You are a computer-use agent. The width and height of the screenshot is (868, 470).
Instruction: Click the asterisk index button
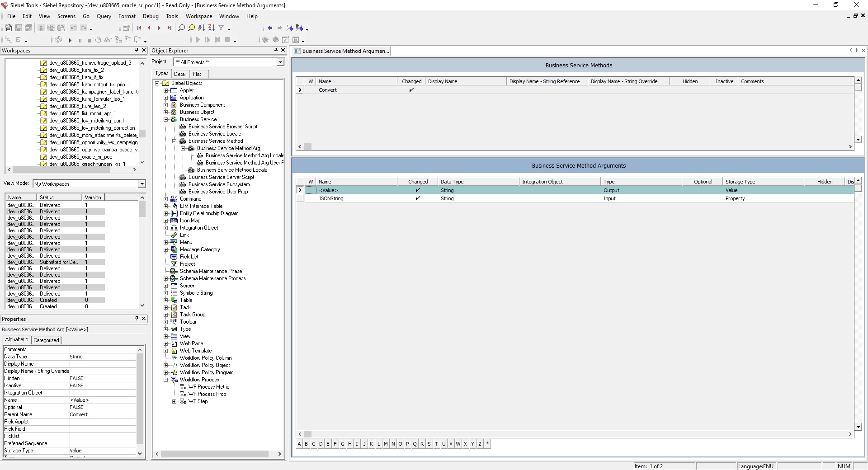coord(487,444)
